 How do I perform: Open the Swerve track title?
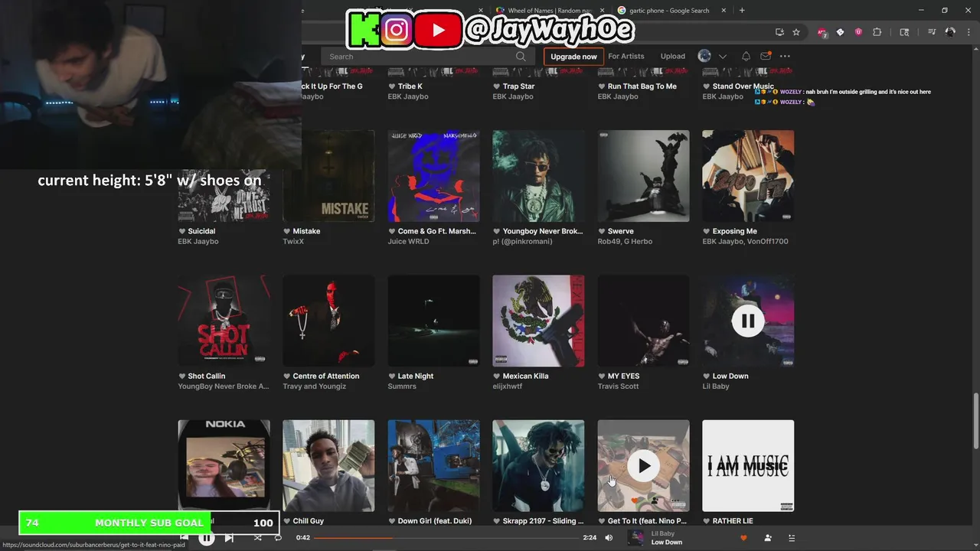[x=621, y=231]
